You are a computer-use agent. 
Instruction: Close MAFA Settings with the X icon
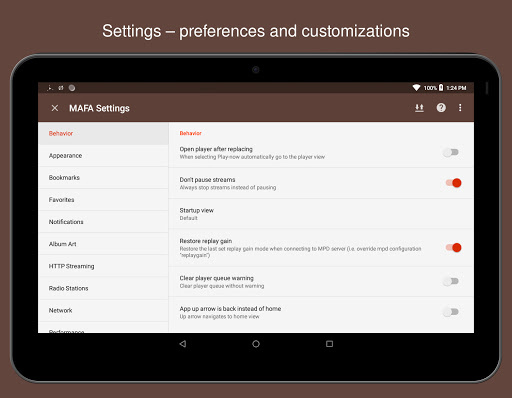(x=55, y=108)
